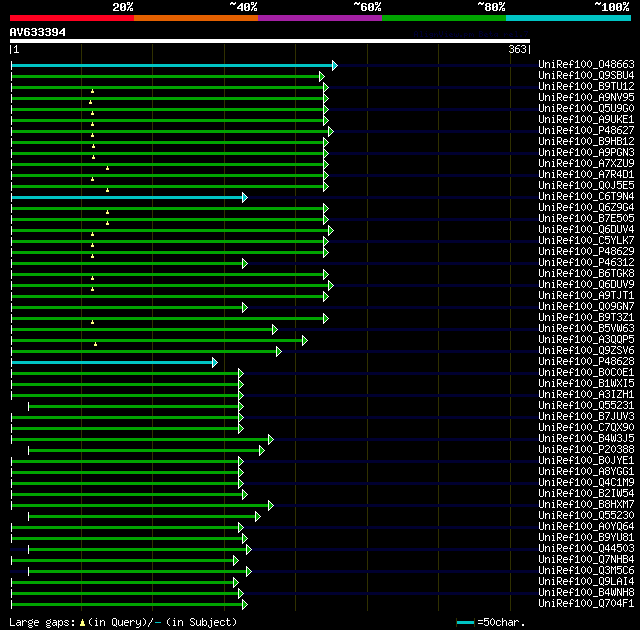This screenshot has width=640, height=630.
Task: Click the UniRef100_B9HB12 sequence name
Action: tap(586, 141)
